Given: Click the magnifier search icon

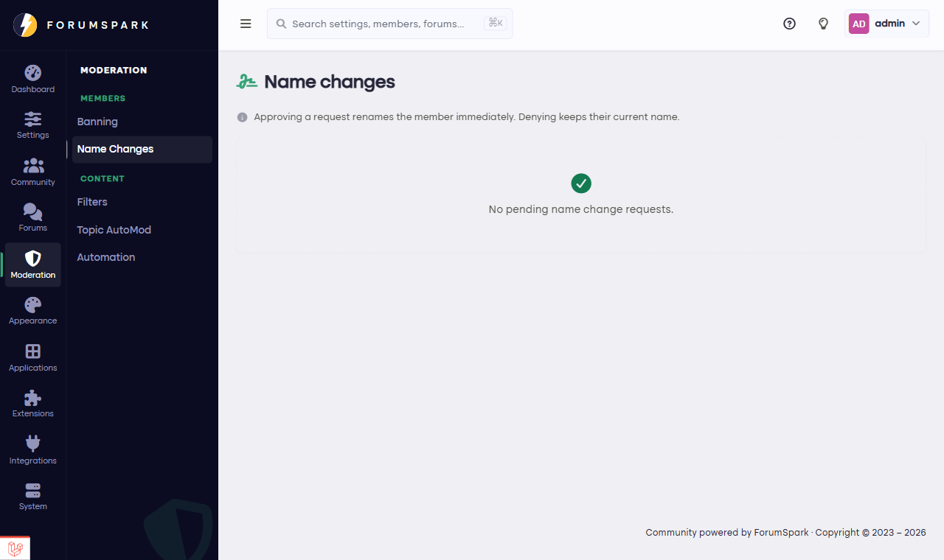Looking at the screenshot, I should tap(281, 24).
